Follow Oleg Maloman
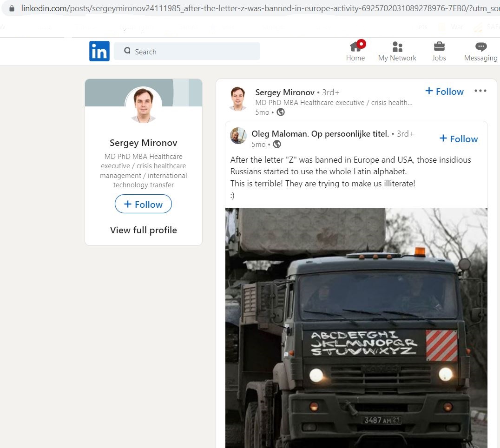Image resolution: width=500 pixels, height=448 pixels. pyautogui.click(x=459, y=138)
